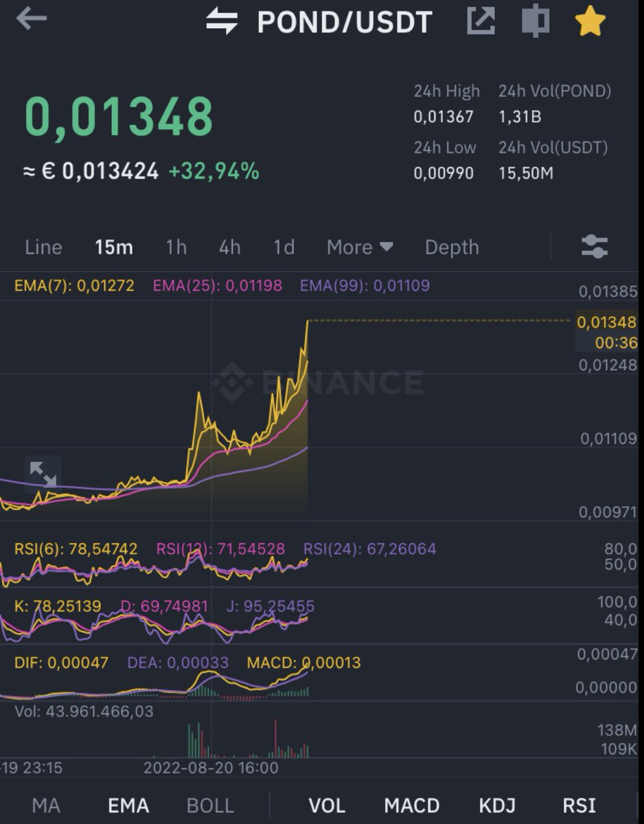Tap the 0,00971 price axis label
Screen dimensions: 644x824
point(608,512)
